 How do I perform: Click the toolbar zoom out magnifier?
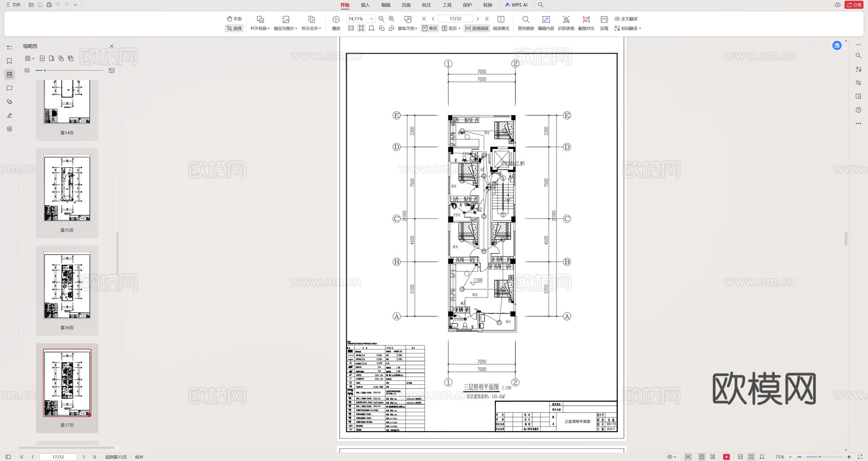pos(381,19)
